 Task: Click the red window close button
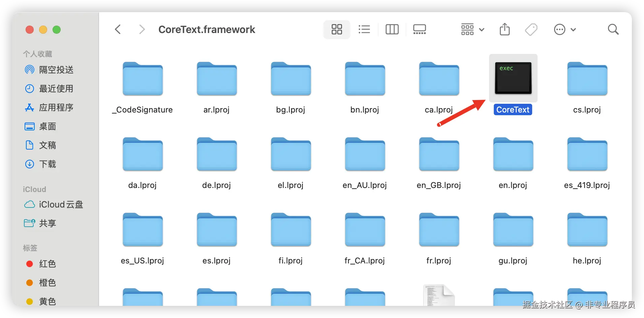tap(30, 30)
